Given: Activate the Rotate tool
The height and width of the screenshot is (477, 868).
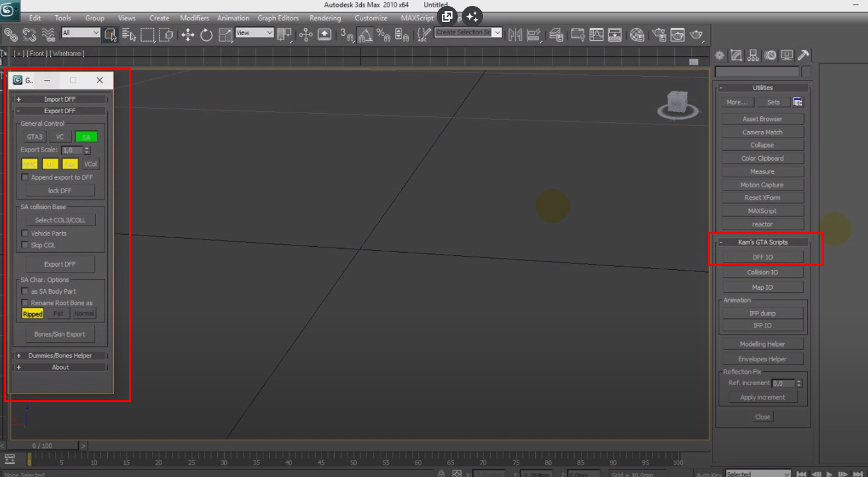Looking at the screenshot, I should [206, 35].
